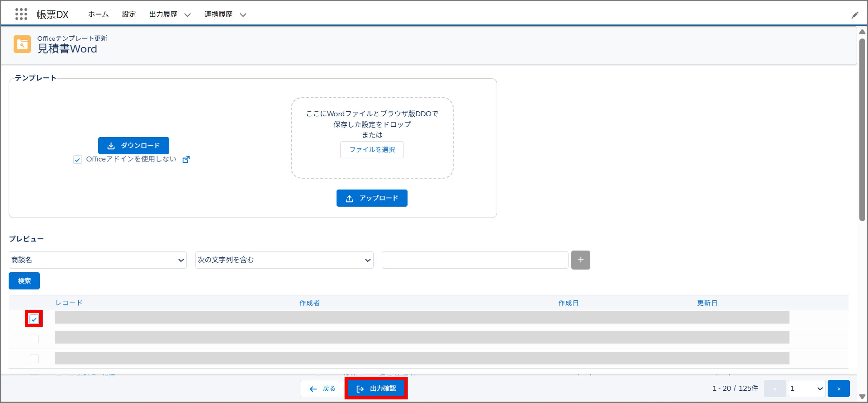Click the plus icon to add a filter
868x403 pixels.
(x=581, y=260)
